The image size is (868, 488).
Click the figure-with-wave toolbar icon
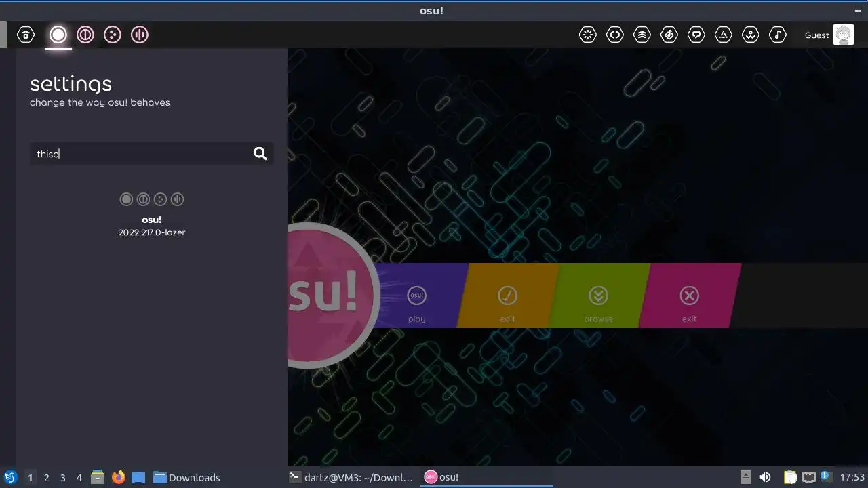[751, 35]
